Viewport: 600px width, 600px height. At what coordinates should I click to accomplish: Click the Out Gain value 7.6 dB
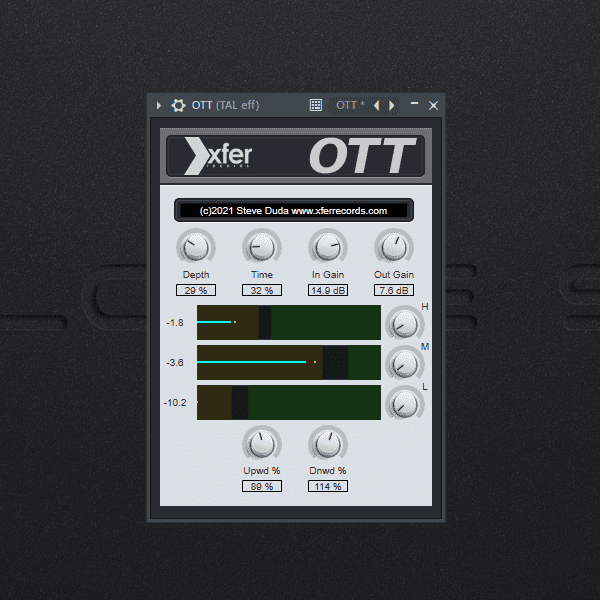tap(394, 290)
